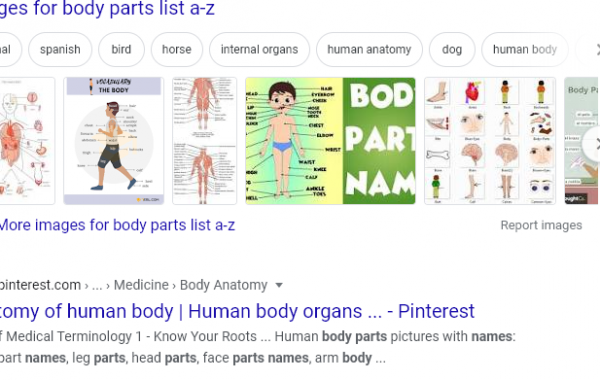Open the running man vocabulary thumbnail

coord(114,141)
